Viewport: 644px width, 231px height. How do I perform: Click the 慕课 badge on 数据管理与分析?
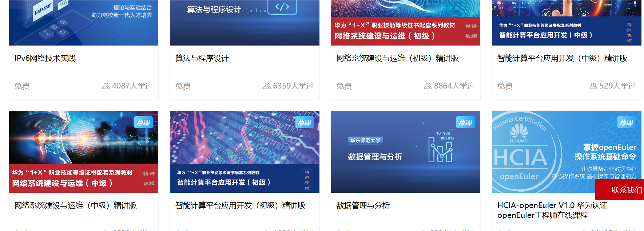coord(465,122)
